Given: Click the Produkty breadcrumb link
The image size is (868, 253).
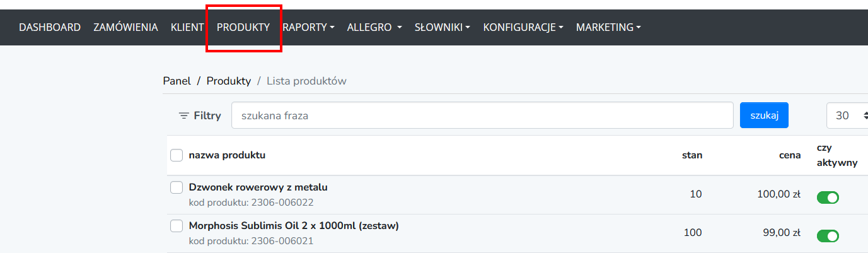Looking at the screenshot, I should pyautogui.click(x=229, y=81).
